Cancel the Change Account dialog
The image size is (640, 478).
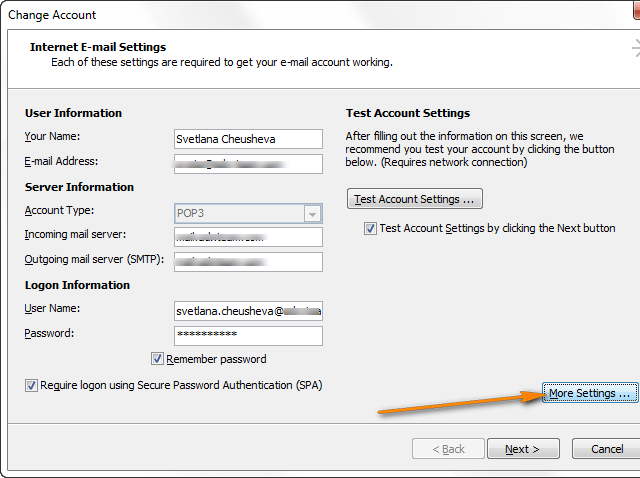pos(607,449)
